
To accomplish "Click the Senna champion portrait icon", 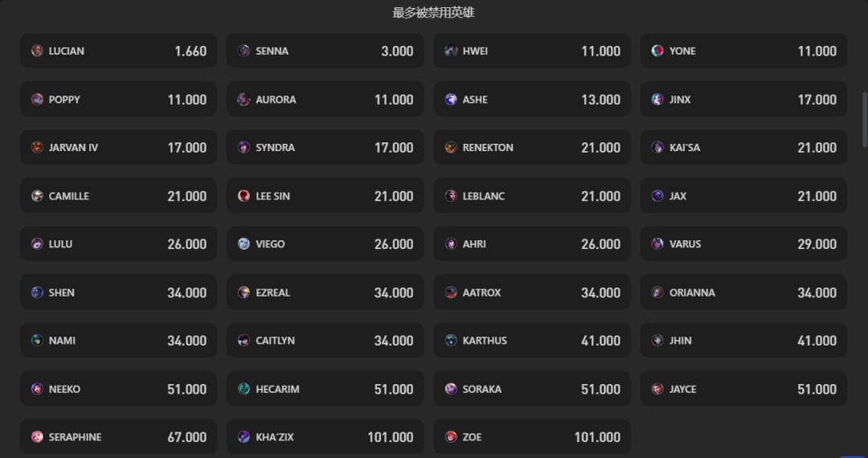I will point(244,51).
